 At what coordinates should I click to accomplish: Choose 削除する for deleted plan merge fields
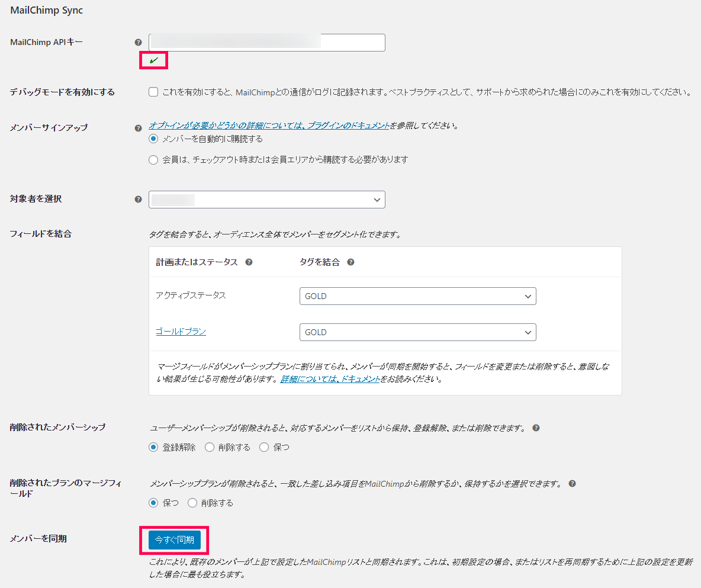coord(192,503)
